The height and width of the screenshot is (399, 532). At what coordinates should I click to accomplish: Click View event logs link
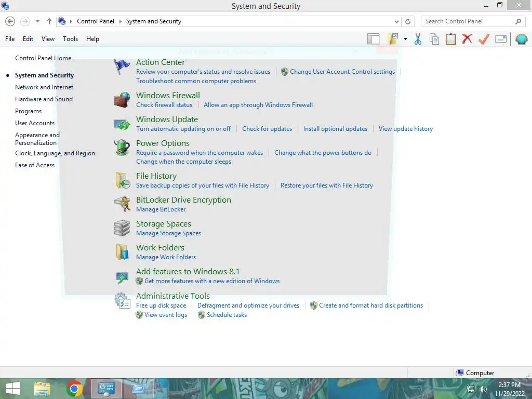(x=166, y=315)
